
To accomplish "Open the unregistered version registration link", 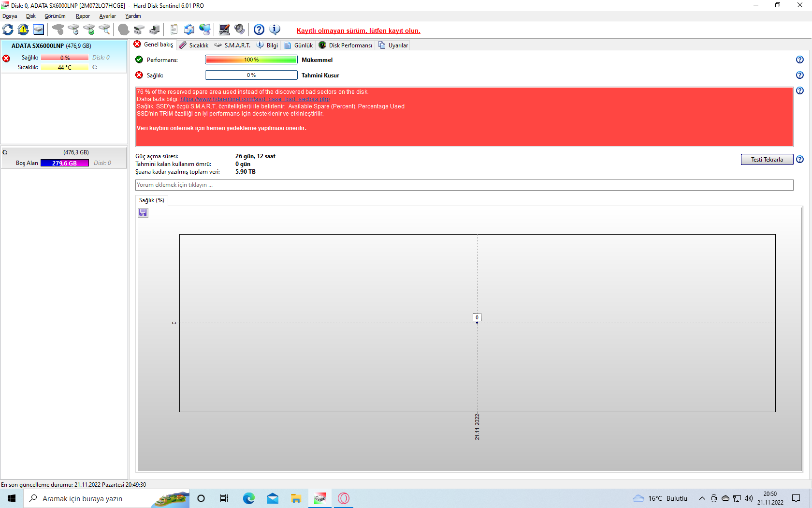I will coord(359,30).
